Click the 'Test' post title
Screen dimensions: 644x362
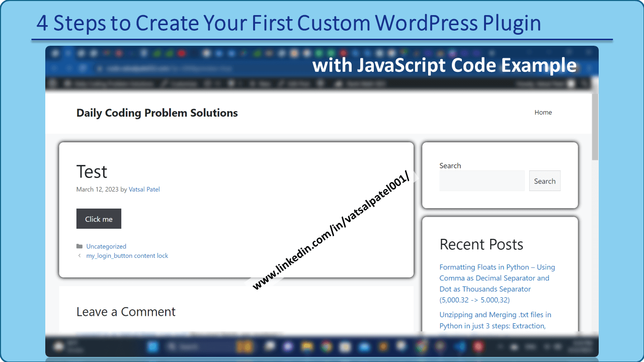92,172
